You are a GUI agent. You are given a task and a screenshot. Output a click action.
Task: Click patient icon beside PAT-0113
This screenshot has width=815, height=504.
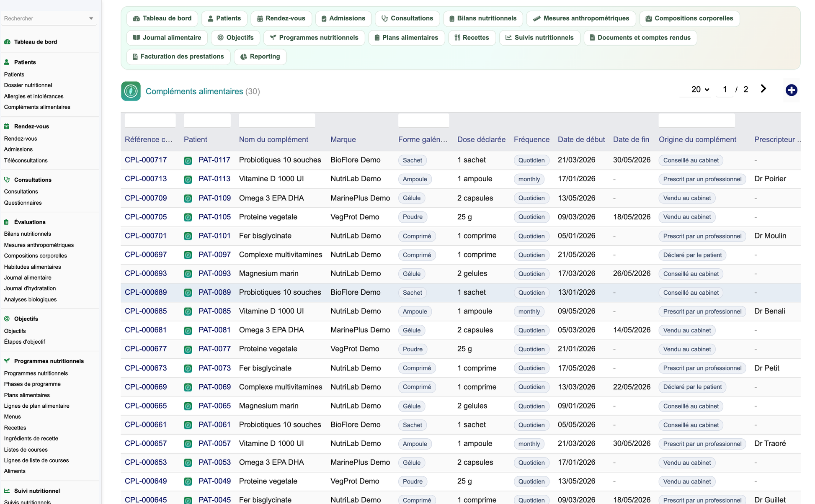tap(188, 179)
